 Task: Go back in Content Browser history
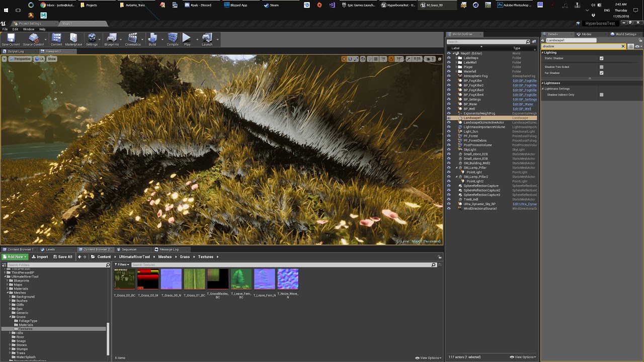pos(79,257)
